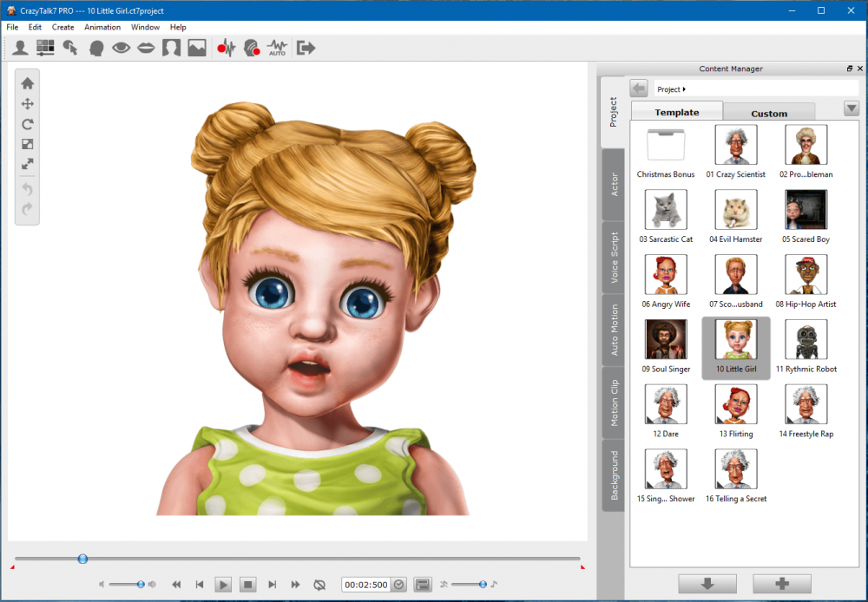Open the mouth/teeth settings tool
Viewport: 868px width, 602px height.
[146, 49]
